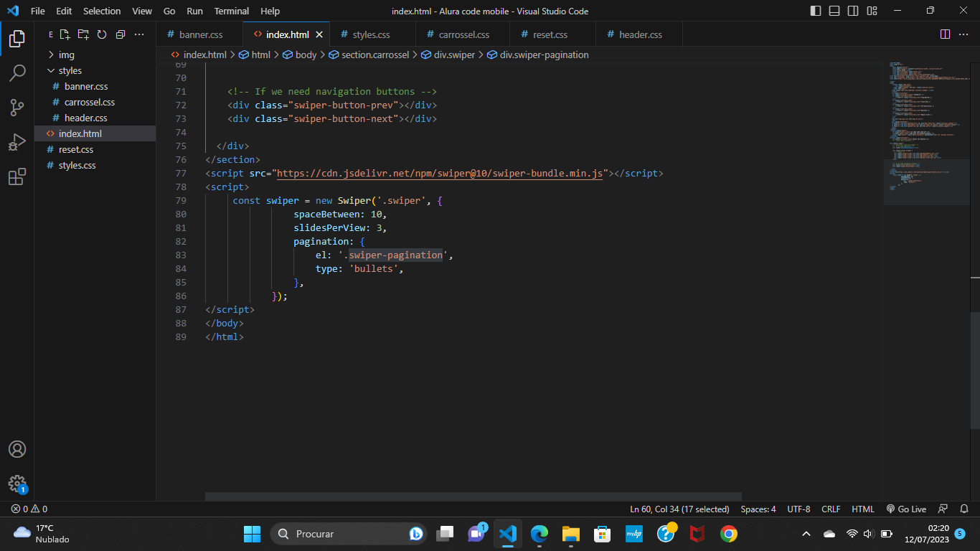Toggle the primary side bar layout icon
Viewport: 980px width, 551px height.
click(816, 11)
